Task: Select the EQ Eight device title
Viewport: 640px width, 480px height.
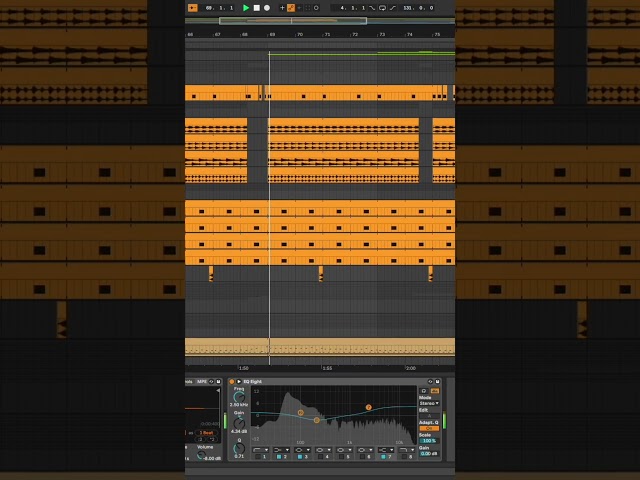Action: coord(253,382)
